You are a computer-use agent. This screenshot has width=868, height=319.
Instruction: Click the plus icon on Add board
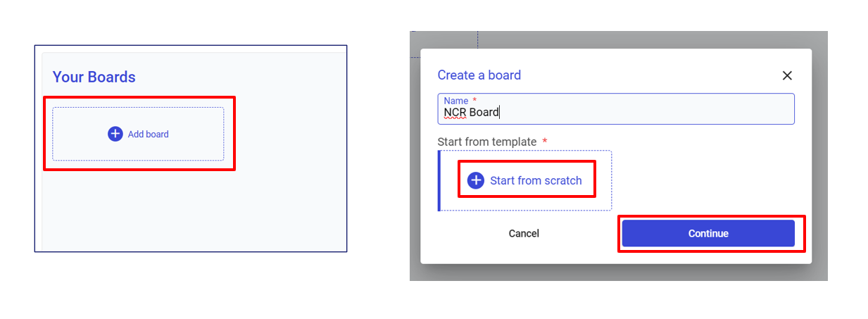click(115, 134)
